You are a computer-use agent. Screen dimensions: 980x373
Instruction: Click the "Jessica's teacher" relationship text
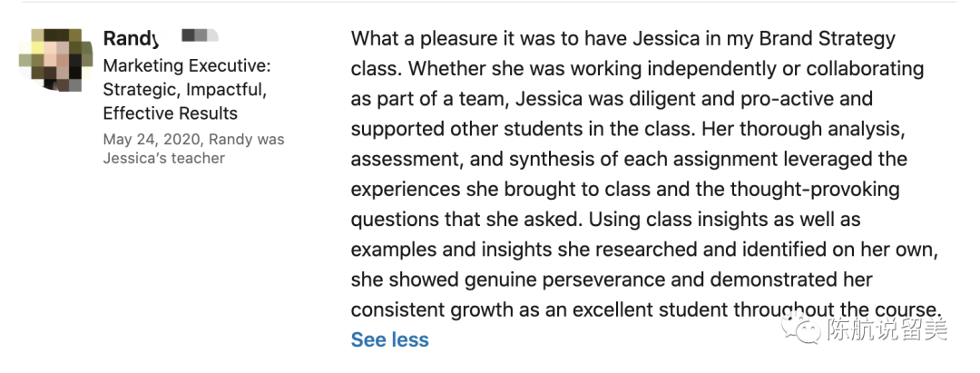point(163,158)
